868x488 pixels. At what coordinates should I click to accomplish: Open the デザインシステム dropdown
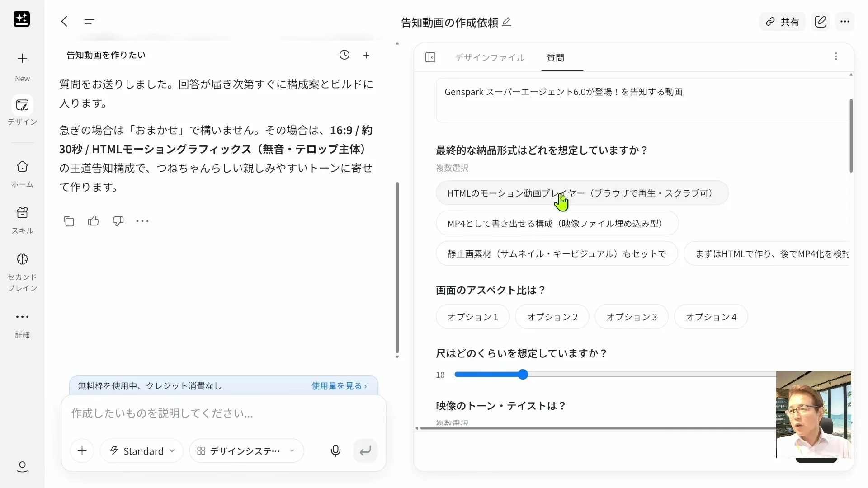246,450
